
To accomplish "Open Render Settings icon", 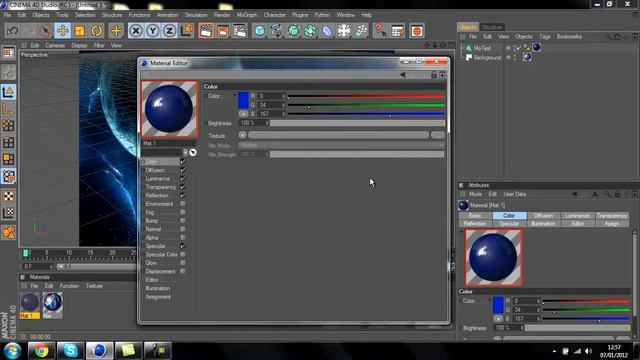I will (240, 31).
